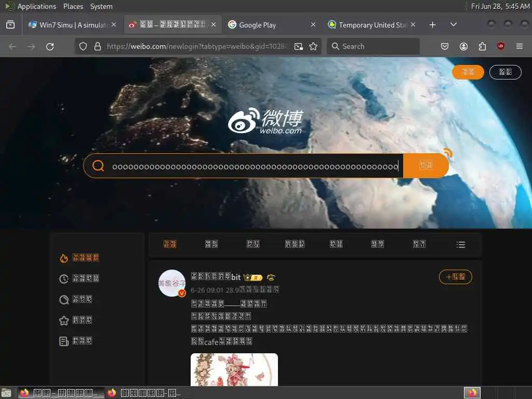The width and height of the screenshot is (532, 399).
Task: Click the show-desktop icon in bottom panel
Action: click(6, 393)
